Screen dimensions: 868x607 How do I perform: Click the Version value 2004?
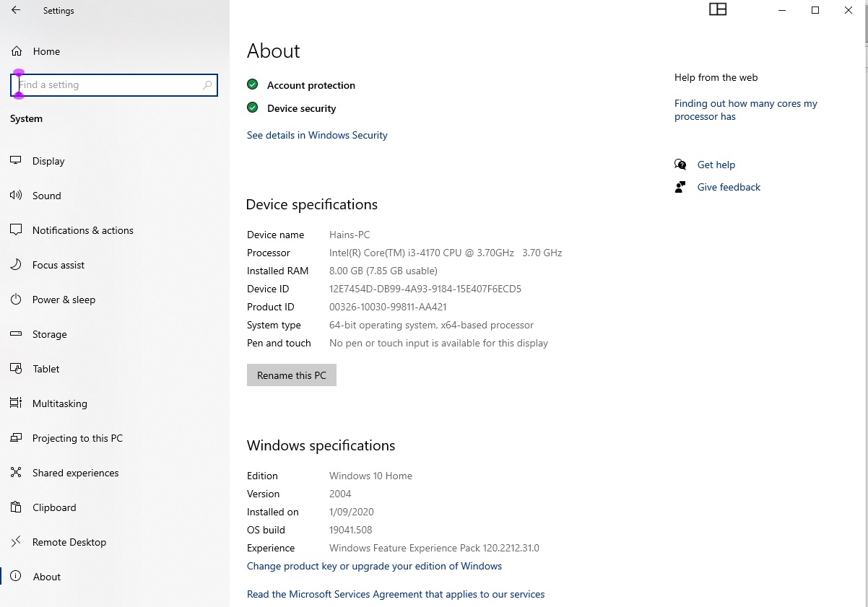coord(340,494)
